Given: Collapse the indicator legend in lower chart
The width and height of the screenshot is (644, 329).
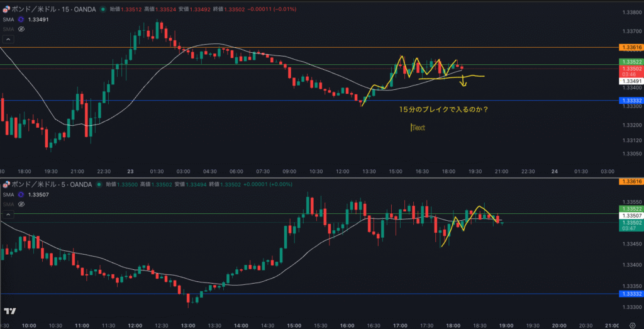Looking at the screenshot, I should pos(8,214).
